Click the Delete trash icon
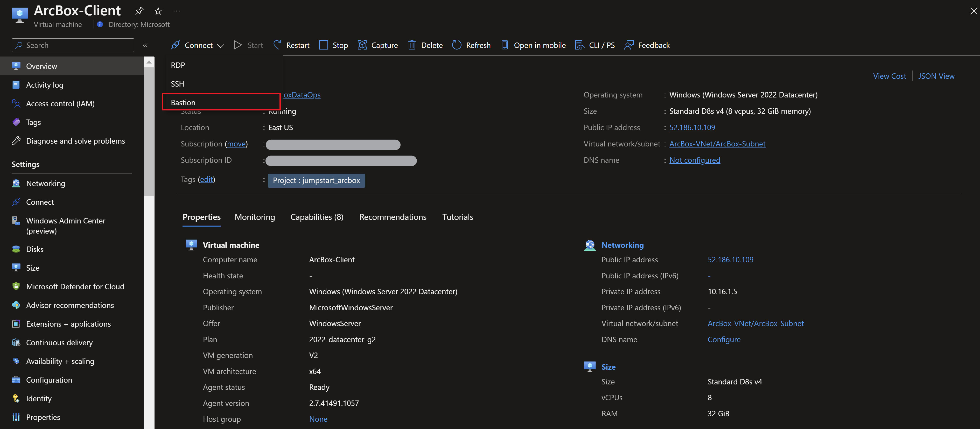Screen dimensions: 980x429 pyautogui.click(x=412, y=45)
